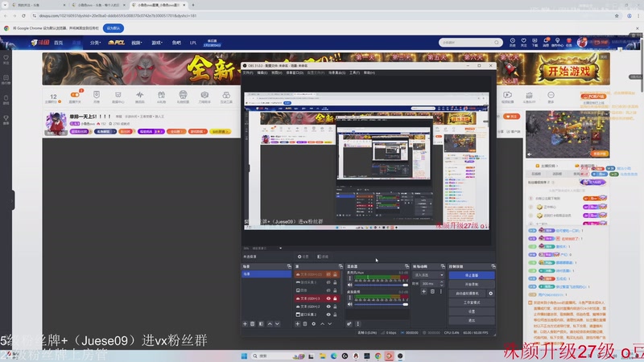644x362 pixels.
Task: Add a new scene with the plus icon
Action: pos(246,324)
